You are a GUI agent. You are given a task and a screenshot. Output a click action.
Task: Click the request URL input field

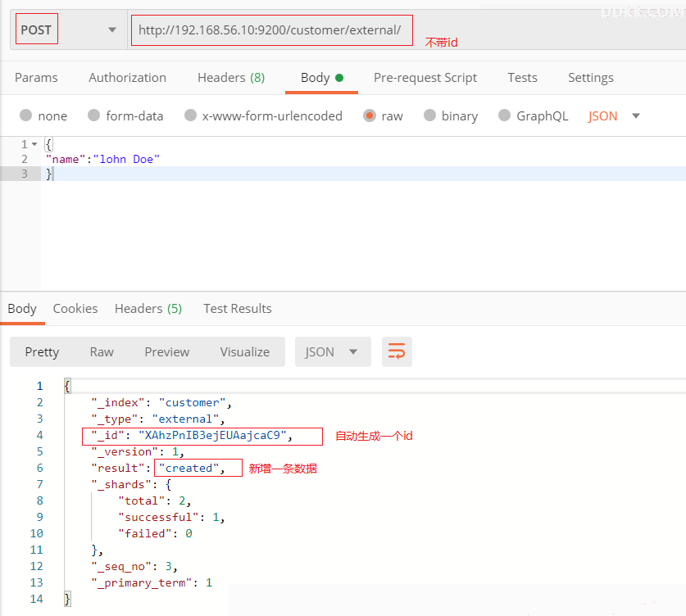click(271, 29)
